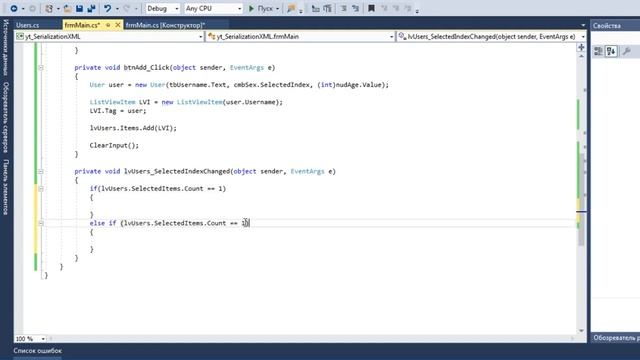Image resolution: width=640 pixels, height=360 pixels.
Task: Collapse the else if block outline marker
Action: [41, 223]
